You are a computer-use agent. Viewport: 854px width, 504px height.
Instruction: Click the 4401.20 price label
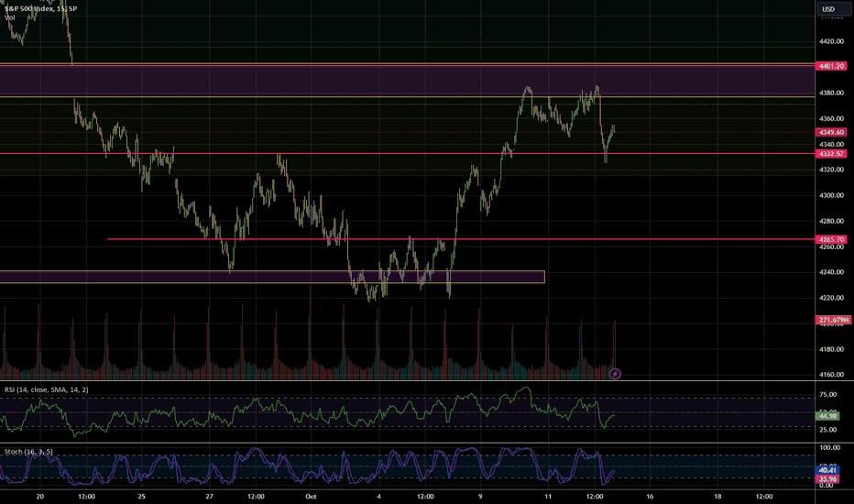[x=830, y=66]
